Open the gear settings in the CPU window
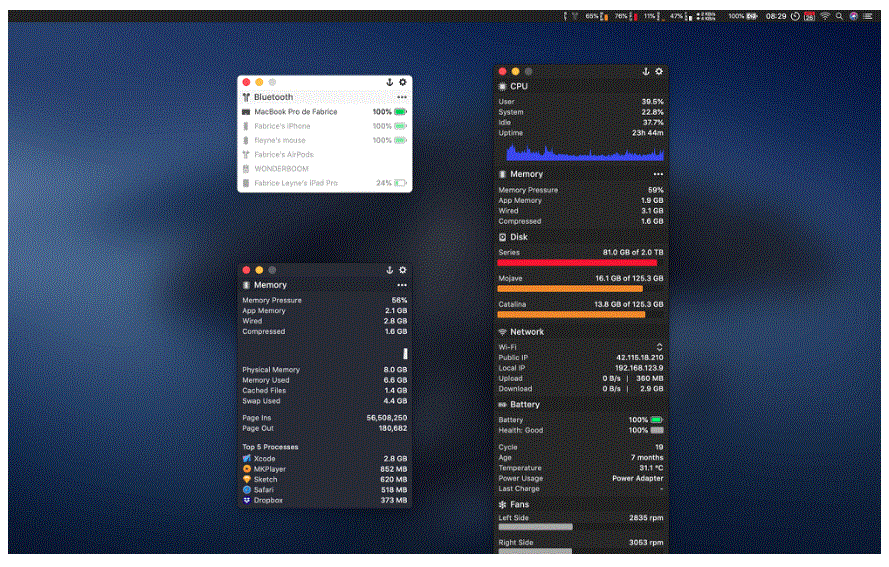Image resolution: width=889 pixels, height=567 pixels. pyautogui.click(x=659, y=71)
